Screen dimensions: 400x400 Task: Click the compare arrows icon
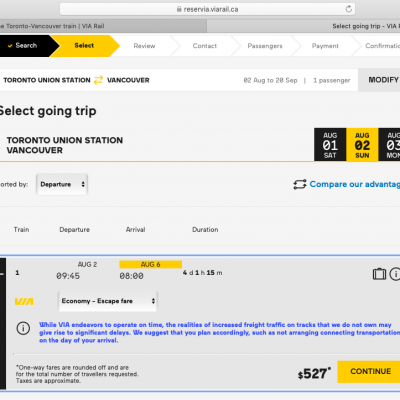(300, 184)
